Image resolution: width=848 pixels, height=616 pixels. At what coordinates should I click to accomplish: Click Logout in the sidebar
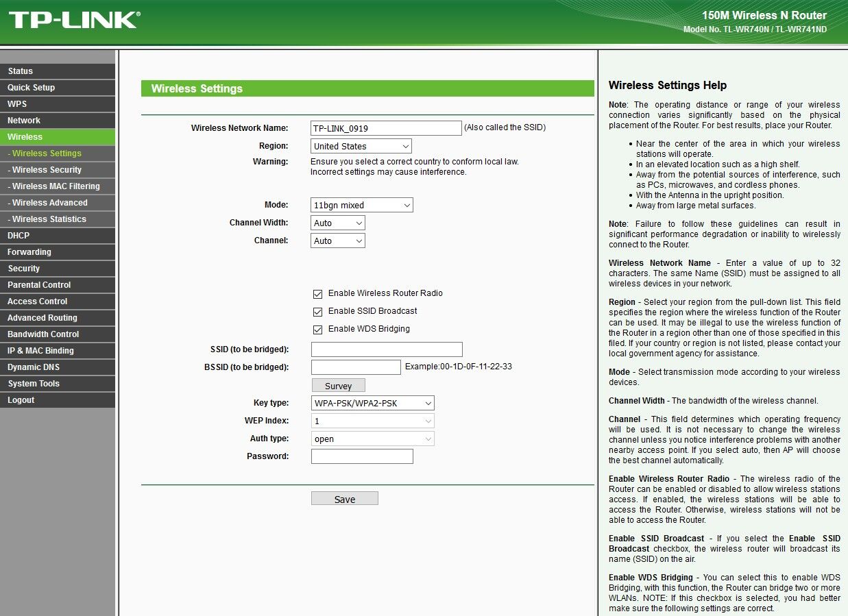[x=58, y=400]
